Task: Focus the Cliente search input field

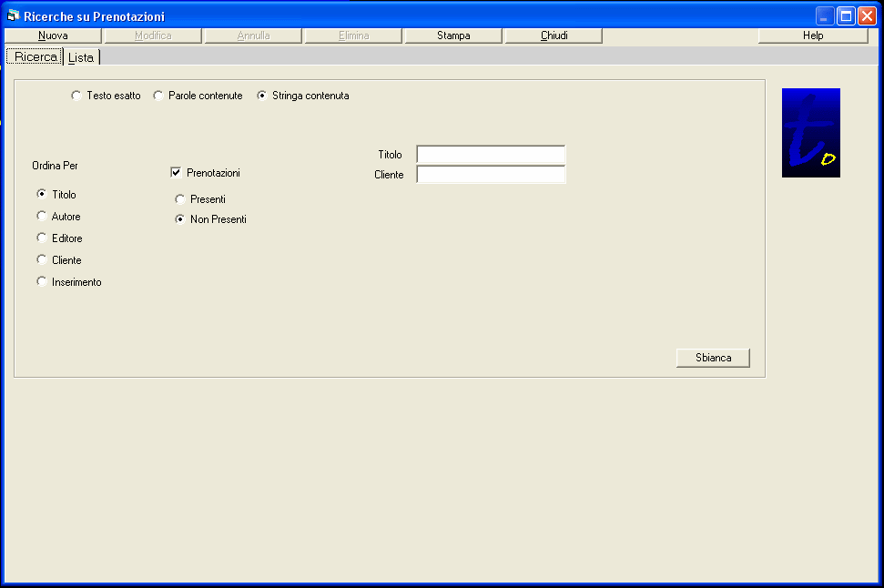Action: point(491,175)
